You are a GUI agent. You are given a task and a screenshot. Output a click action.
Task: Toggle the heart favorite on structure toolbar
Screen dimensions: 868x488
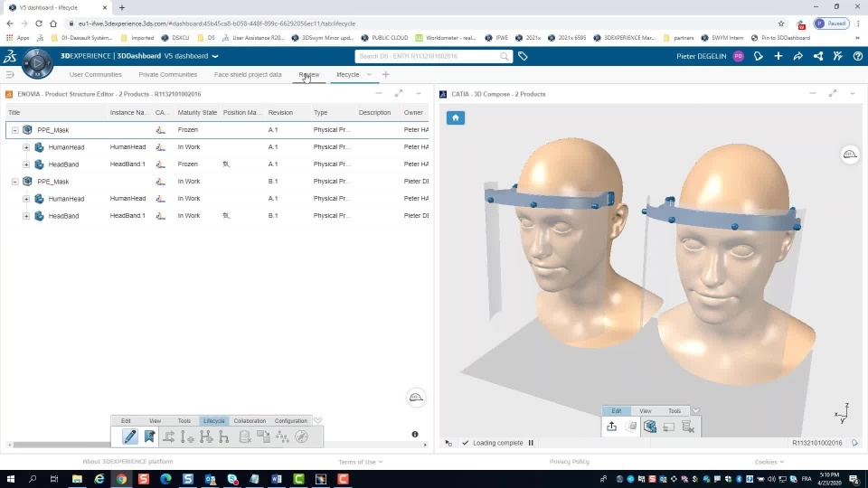tap(317, 420)
